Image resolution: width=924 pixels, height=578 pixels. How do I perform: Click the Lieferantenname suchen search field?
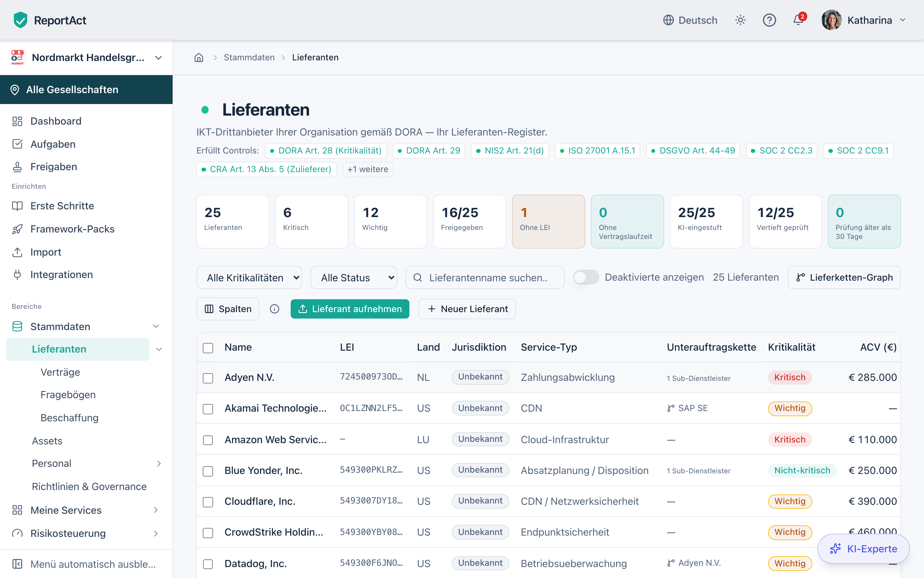click(x=485, y=277)
